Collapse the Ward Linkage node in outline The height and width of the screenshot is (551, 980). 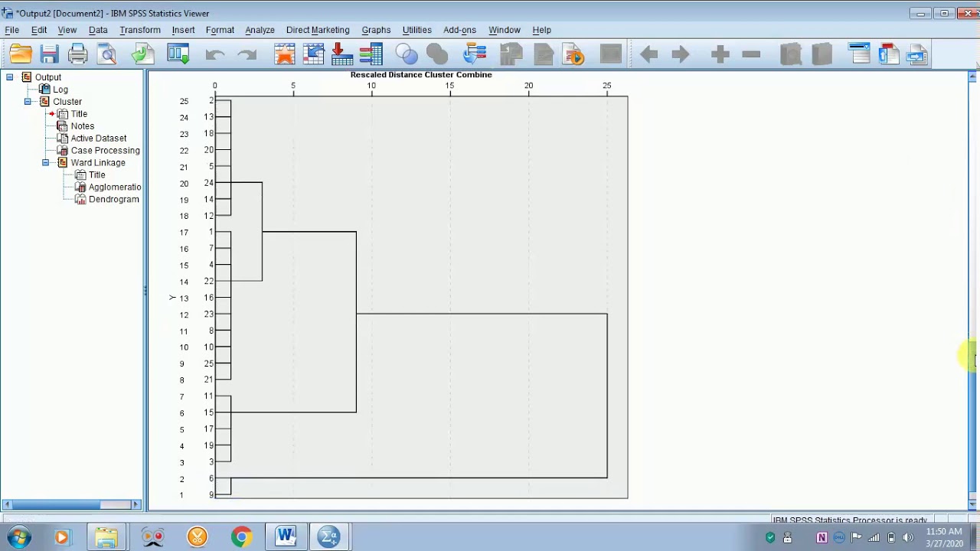coord(46,163)
